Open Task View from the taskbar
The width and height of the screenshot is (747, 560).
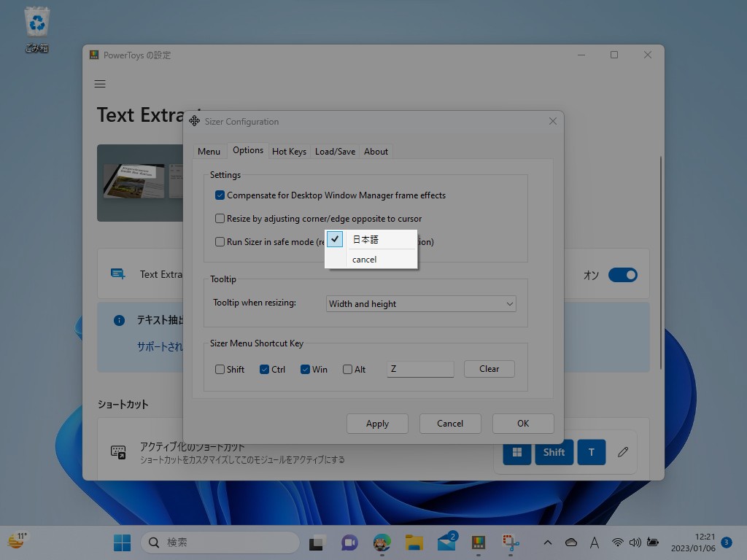(317, 542)
